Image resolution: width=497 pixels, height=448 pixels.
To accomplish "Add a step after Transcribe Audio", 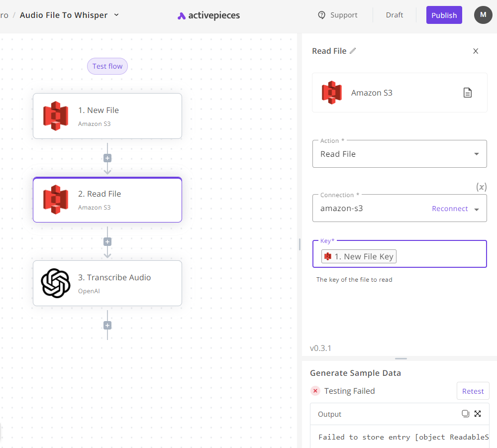I will (107, 326).
